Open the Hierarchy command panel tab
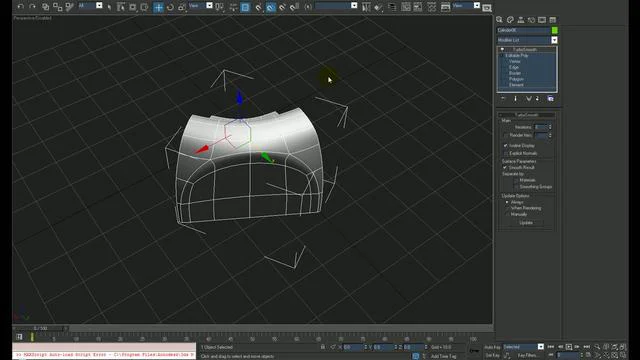This screenshot has width=640, height=360. point(520,20)
